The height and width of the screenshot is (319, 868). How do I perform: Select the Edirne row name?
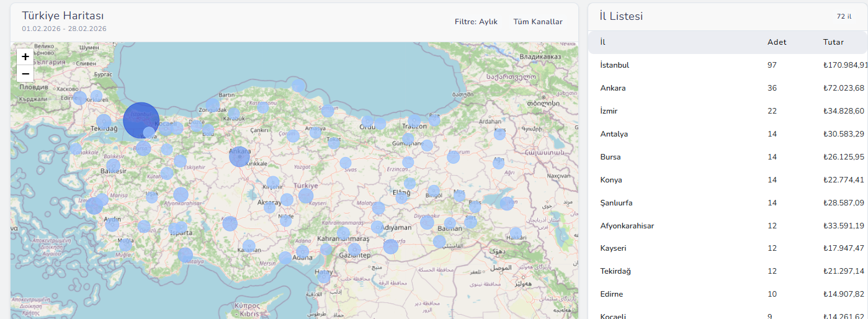(612, 294)
